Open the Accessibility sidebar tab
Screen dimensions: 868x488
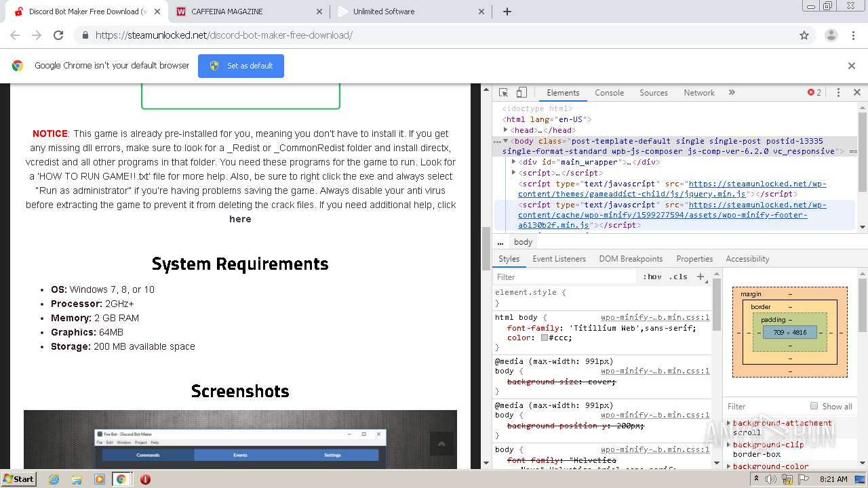(747, 259)
